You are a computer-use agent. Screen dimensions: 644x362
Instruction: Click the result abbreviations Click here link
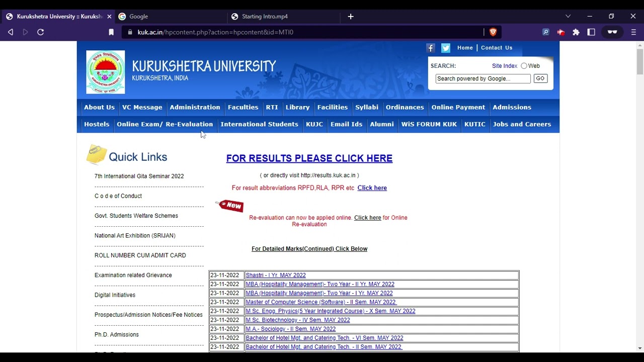point(372,188)
